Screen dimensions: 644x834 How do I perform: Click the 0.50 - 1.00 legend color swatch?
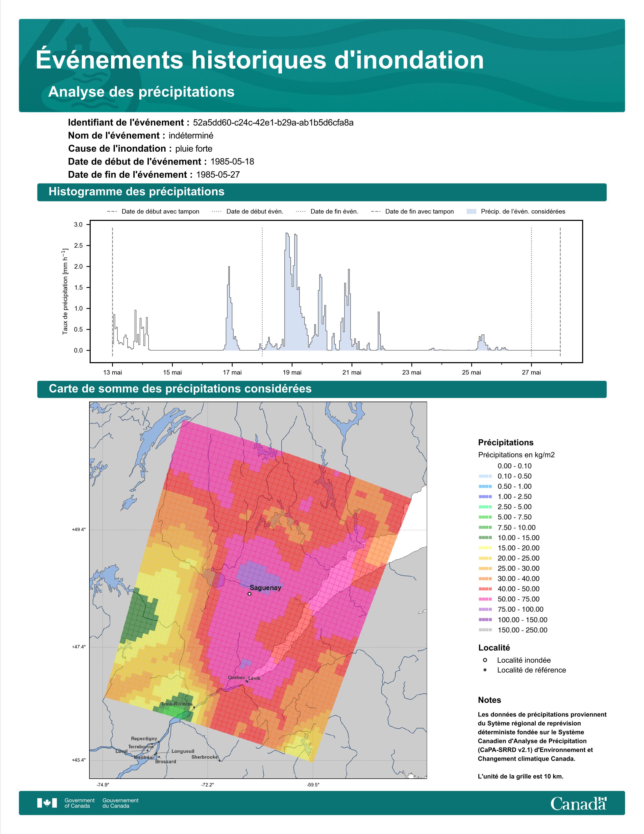pyautogui.click(x=485, y=487)
